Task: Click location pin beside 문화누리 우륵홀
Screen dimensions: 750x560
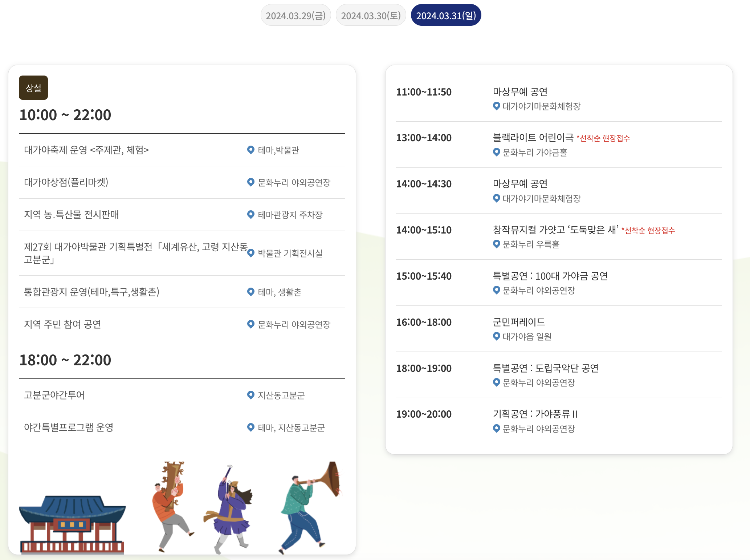Action: [496, 244]
